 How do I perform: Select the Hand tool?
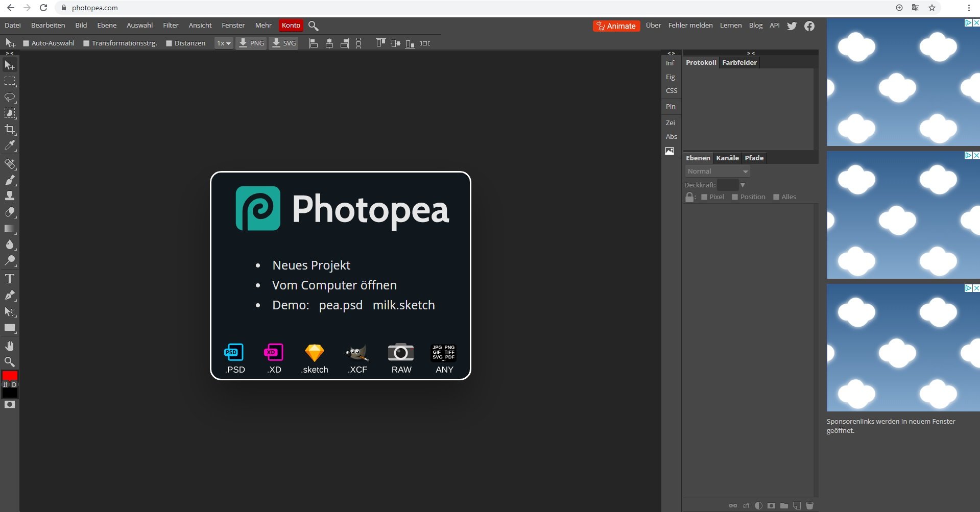[10, 346]
